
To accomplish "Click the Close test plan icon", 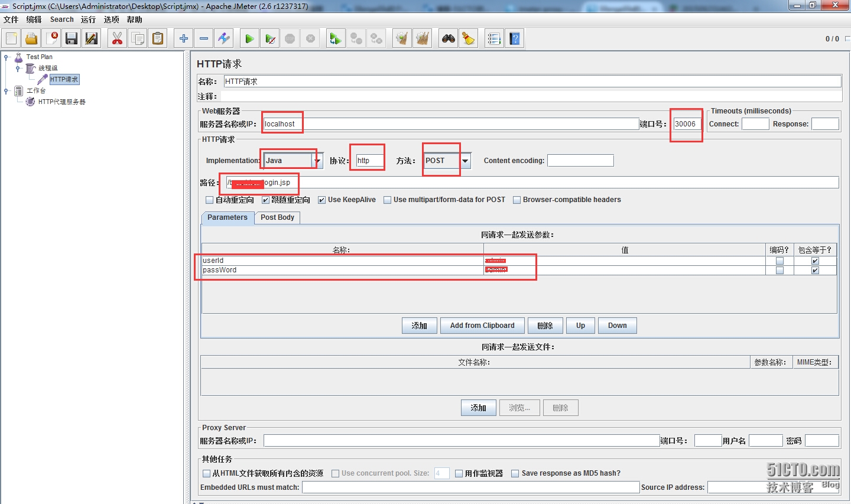I will click(51, 38).
